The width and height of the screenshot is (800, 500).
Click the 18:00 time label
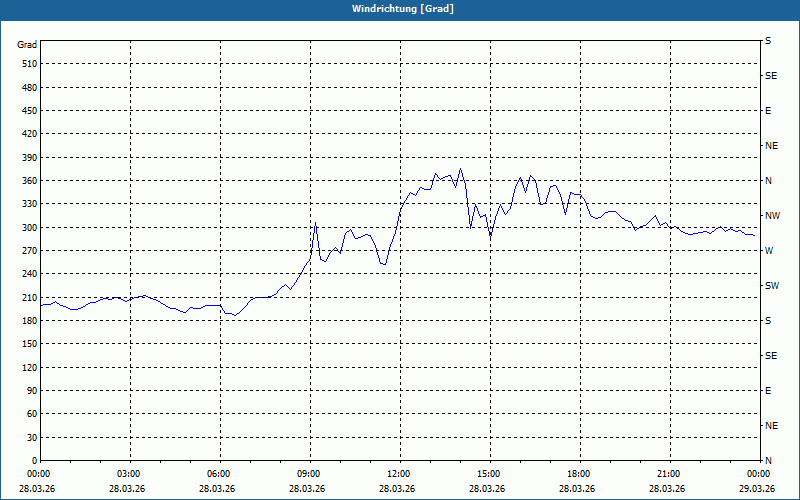tap(578, 474)
